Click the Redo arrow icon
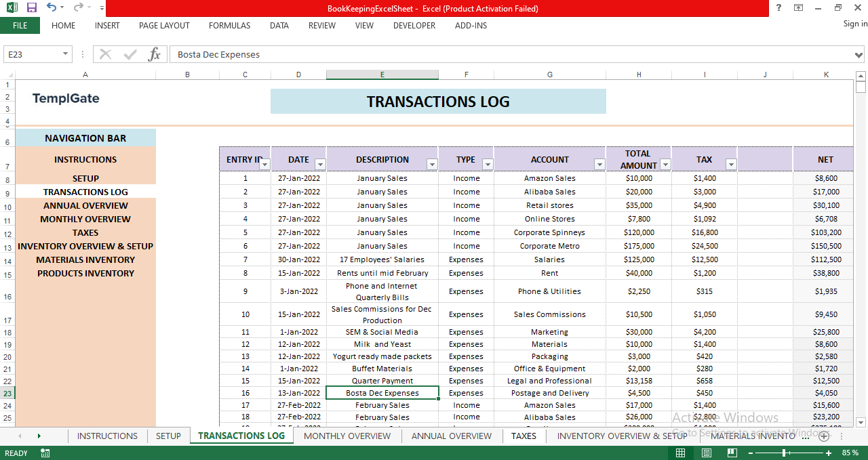 (x=78, y=7)
